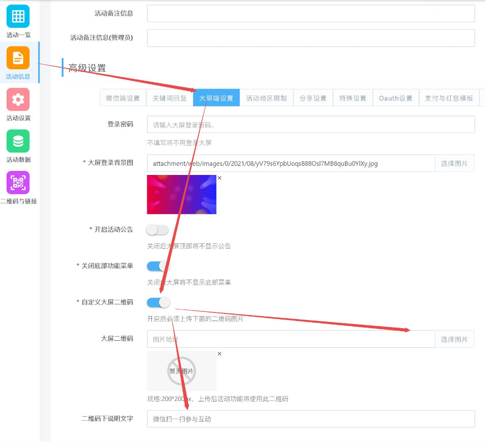Open the 特殊设置 tab

pos(352,98)
